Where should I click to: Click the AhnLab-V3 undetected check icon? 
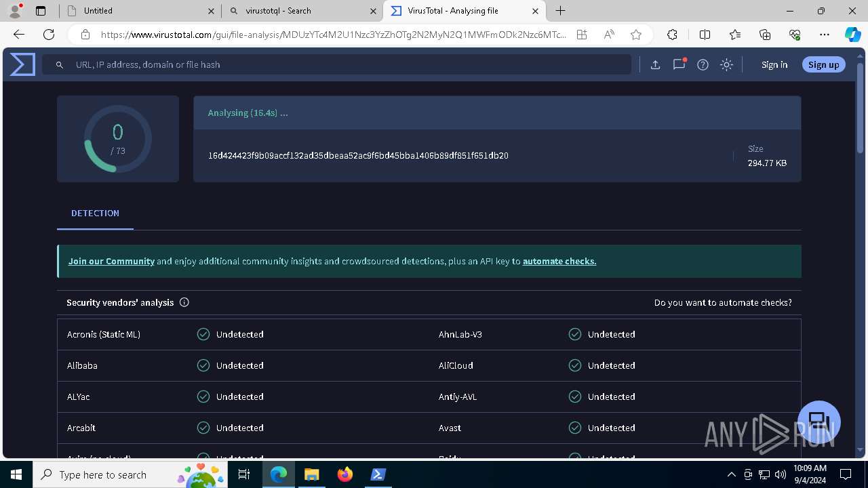coord(575,334)
